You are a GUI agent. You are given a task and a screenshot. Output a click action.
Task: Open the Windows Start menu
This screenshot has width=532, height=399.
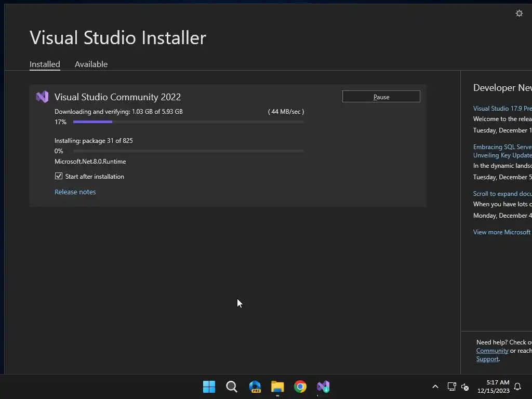[x=209, y=387]
